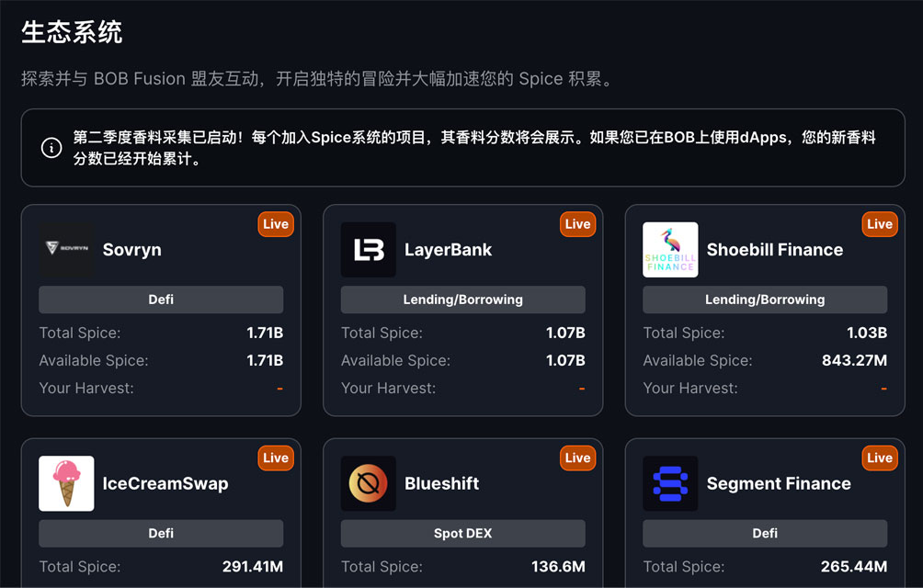Click Shoebill Finance's Available Spice value 843.27M
Screen dimensions: 923x588
854,360
